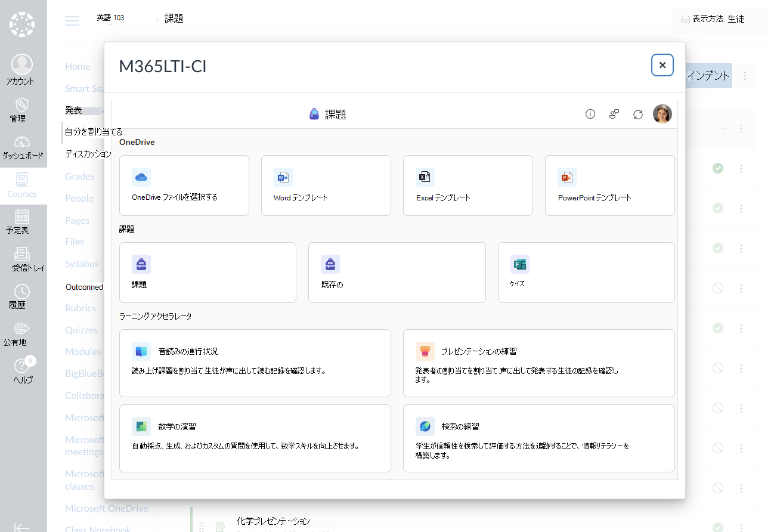Click the 音読みの進行状況 reading icon

(x=141, y=351)
